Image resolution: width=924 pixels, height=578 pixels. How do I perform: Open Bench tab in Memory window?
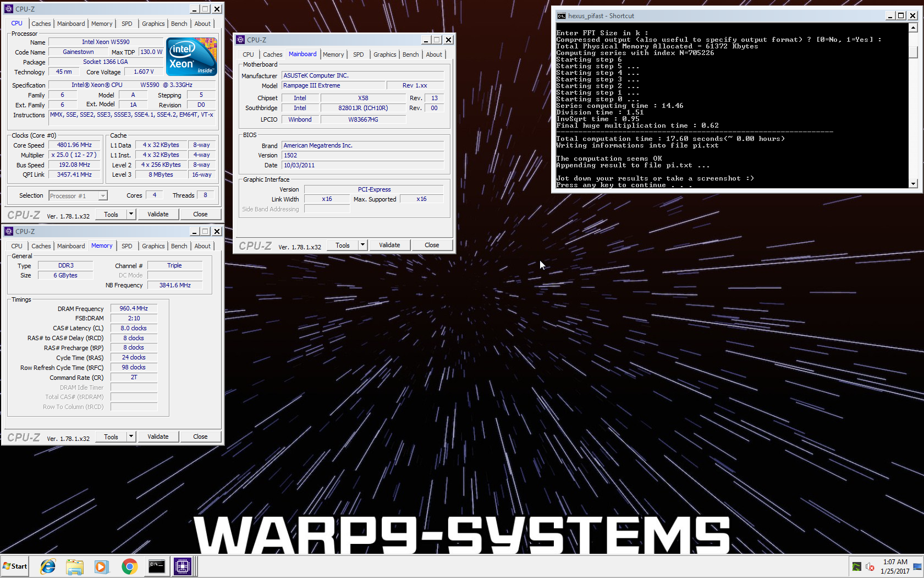(x=179, y=246)
